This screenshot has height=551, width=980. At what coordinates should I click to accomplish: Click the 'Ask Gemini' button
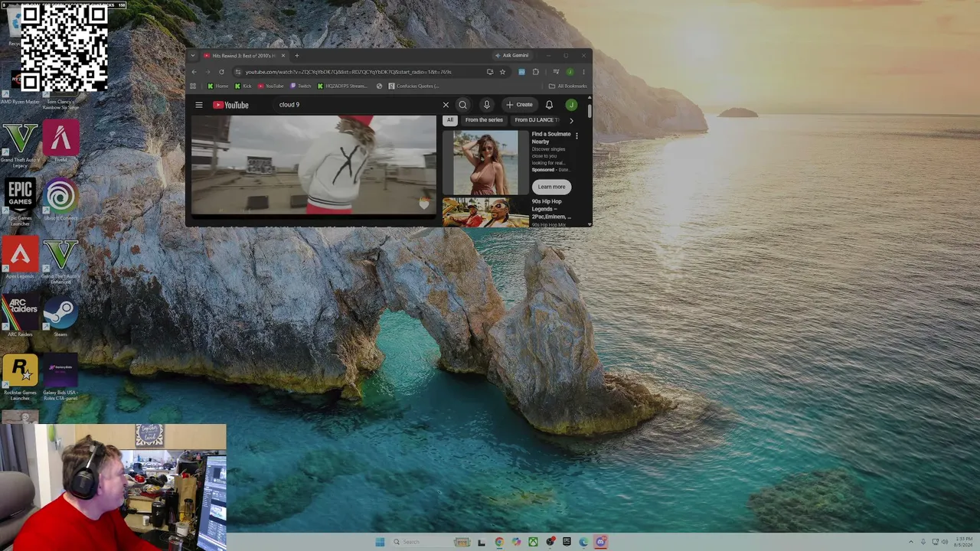click(511, 56)
